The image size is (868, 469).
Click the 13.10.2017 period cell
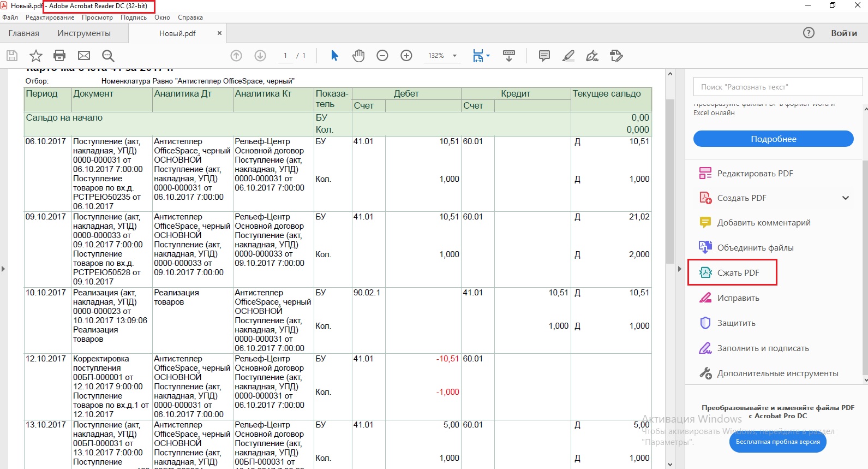pyautogui.click(x=46, y=425)
